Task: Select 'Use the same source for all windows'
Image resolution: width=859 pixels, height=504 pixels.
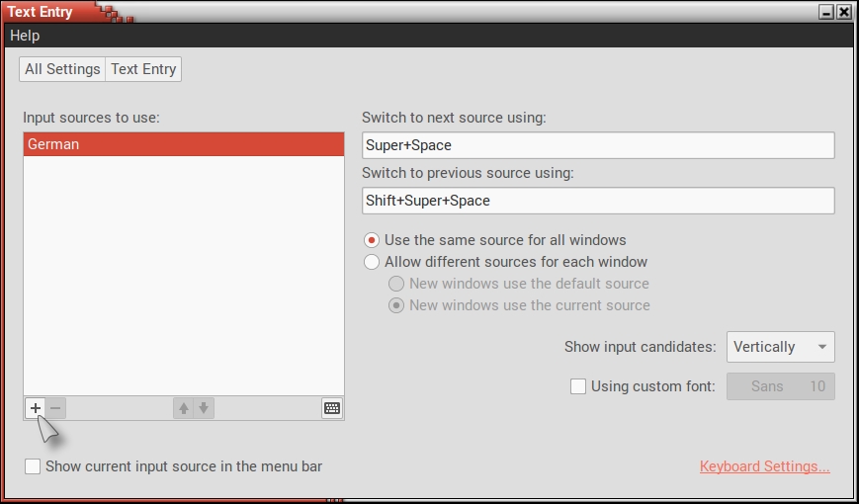Action: coord(372,240)
